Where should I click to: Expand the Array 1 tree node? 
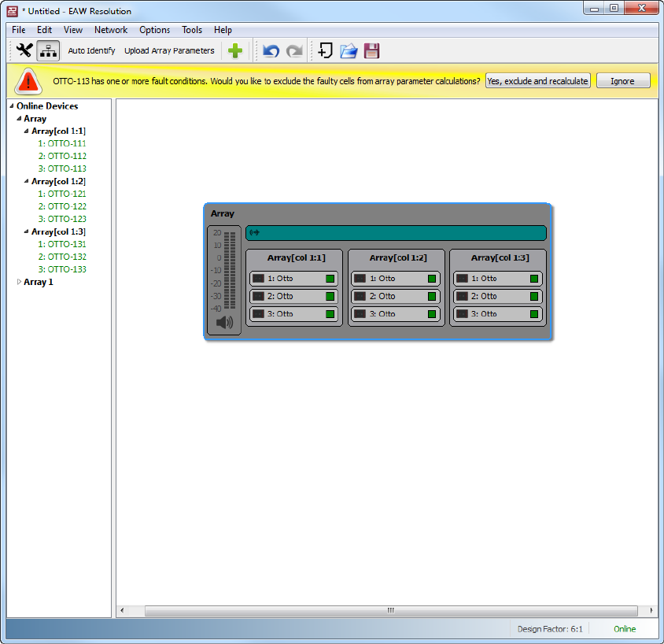coord(19,282)
